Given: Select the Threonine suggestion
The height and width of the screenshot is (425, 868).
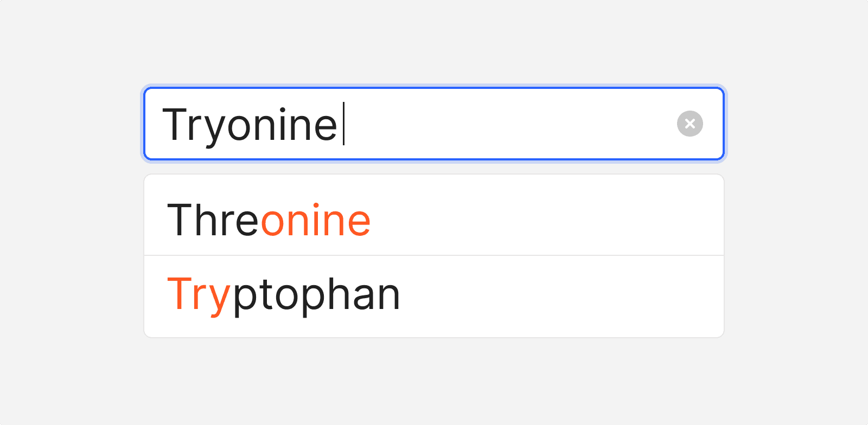Looking at the screenshot, I should click(x=269, y=220).
